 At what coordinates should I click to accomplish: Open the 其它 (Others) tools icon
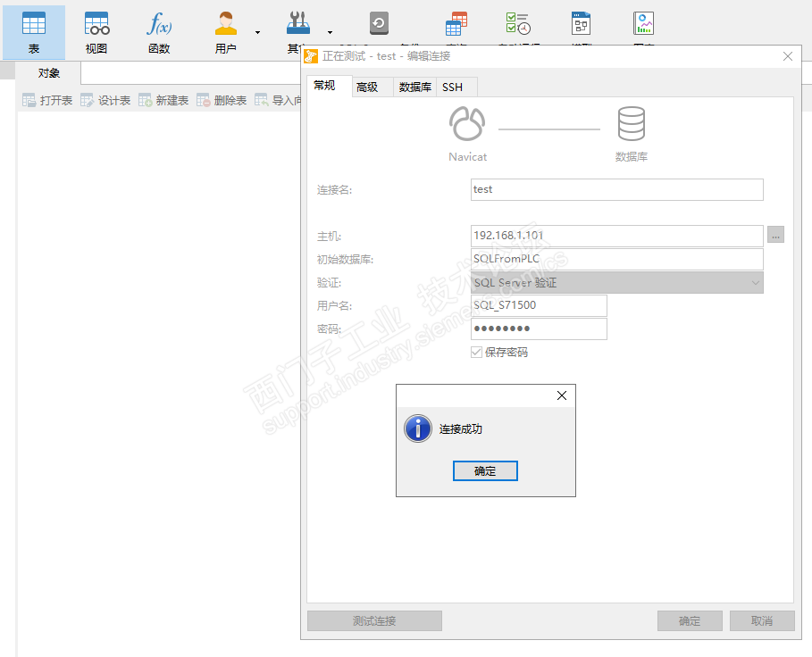[297, 33]
